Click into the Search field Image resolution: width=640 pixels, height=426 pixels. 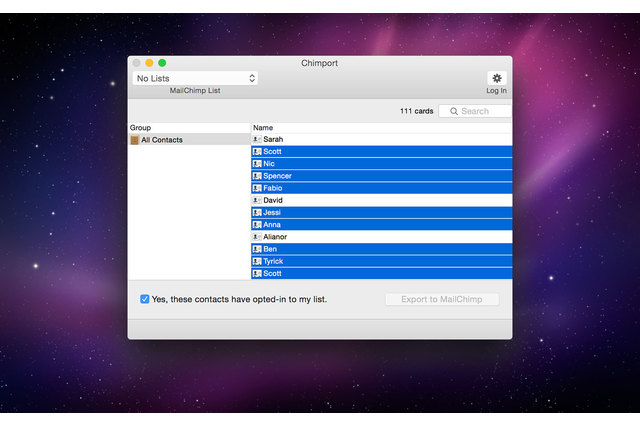coord(475,111)
